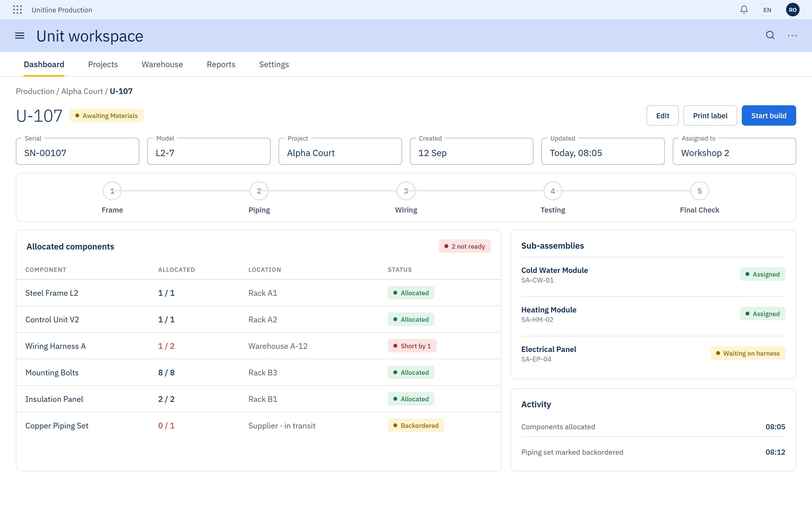Select the Copper Piping Set component

57,426
